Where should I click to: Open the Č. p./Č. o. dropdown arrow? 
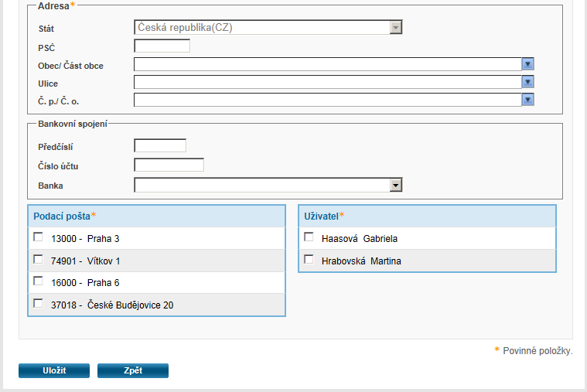528,100
